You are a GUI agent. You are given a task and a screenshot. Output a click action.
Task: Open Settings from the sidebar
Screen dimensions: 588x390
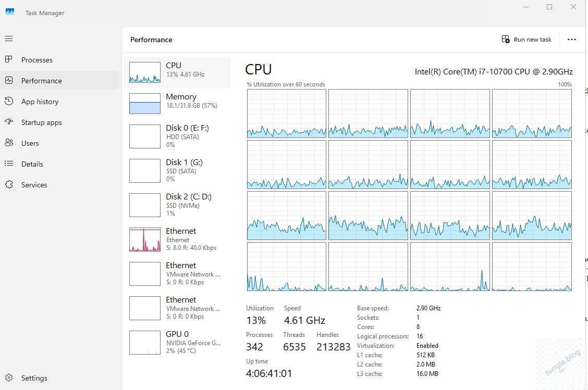(34, 378)
